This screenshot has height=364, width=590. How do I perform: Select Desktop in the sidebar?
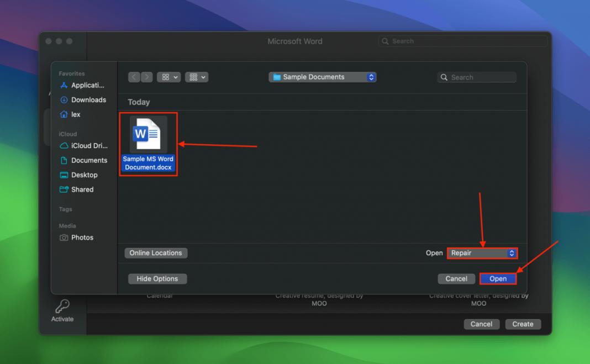[82, 175]
